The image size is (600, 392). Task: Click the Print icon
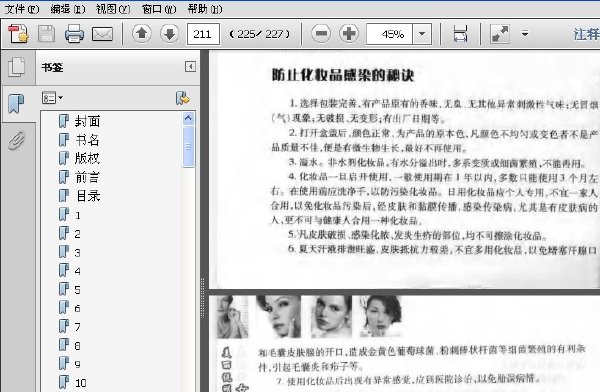click(74, 34)
